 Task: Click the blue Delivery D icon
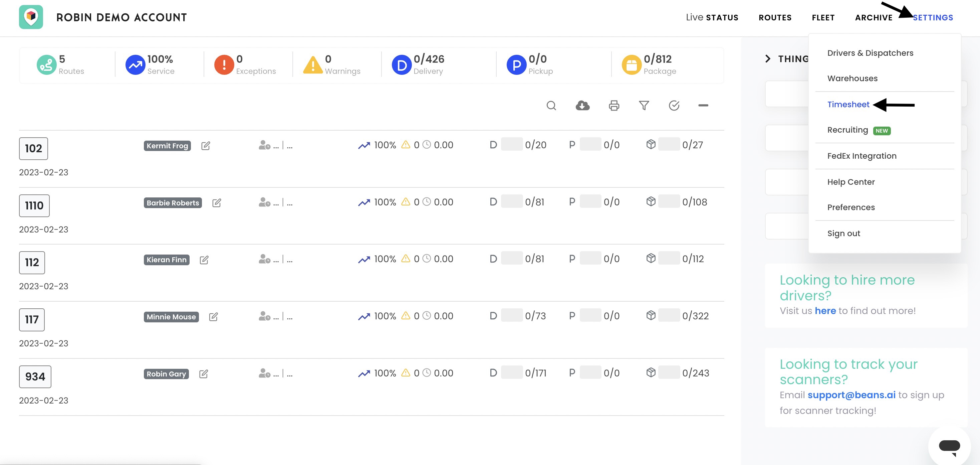click(402, 65)
